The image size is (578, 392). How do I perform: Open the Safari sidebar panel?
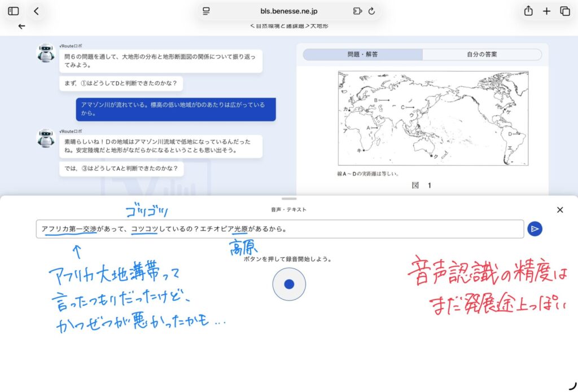[14, 11]
